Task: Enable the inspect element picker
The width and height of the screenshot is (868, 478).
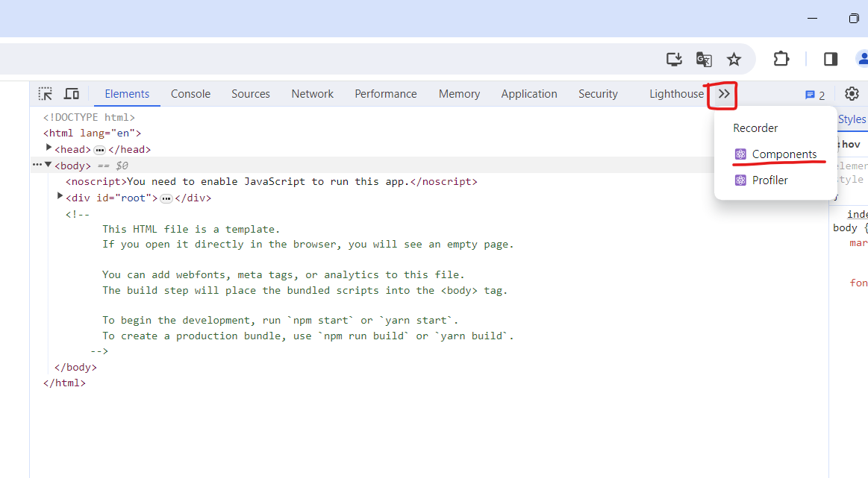Action: point(45,93)
